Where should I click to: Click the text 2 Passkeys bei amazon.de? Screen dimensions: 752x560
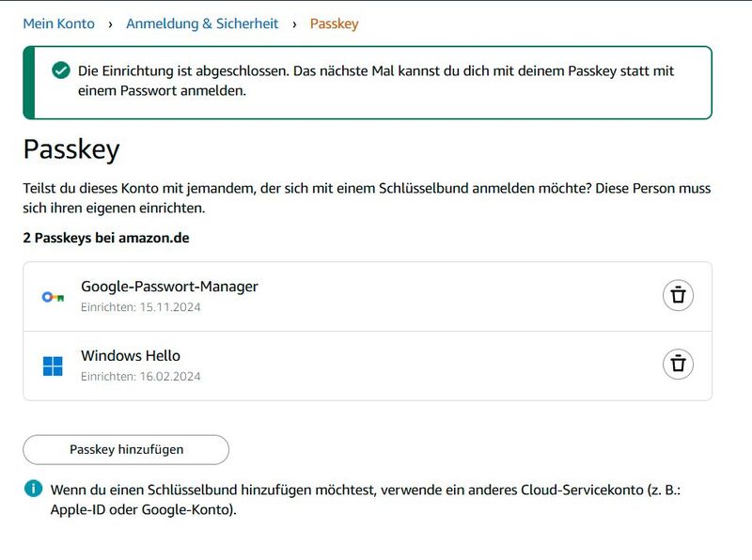(x=106, y=238)
